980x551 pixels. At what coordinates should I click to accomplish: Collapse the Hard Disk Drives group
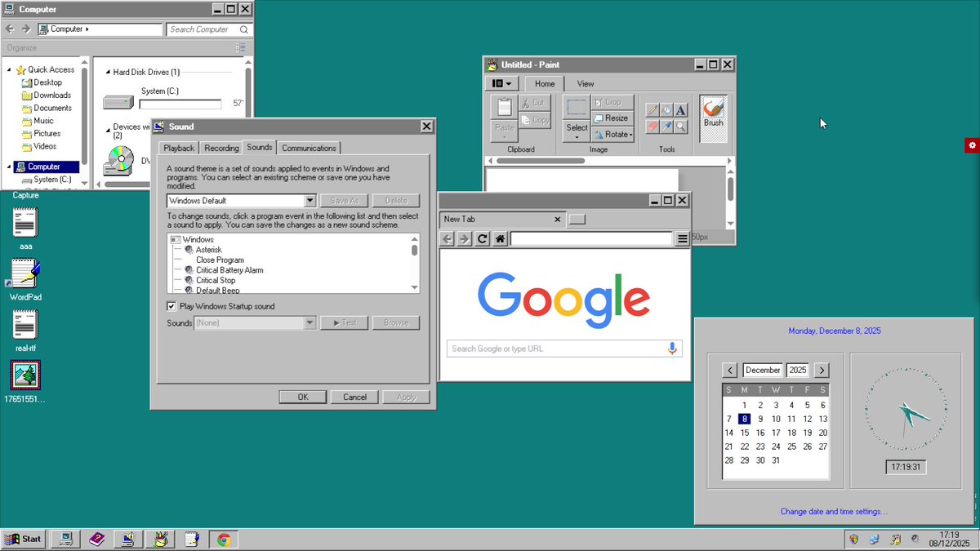pyautogui.click(x=107, y=72)
